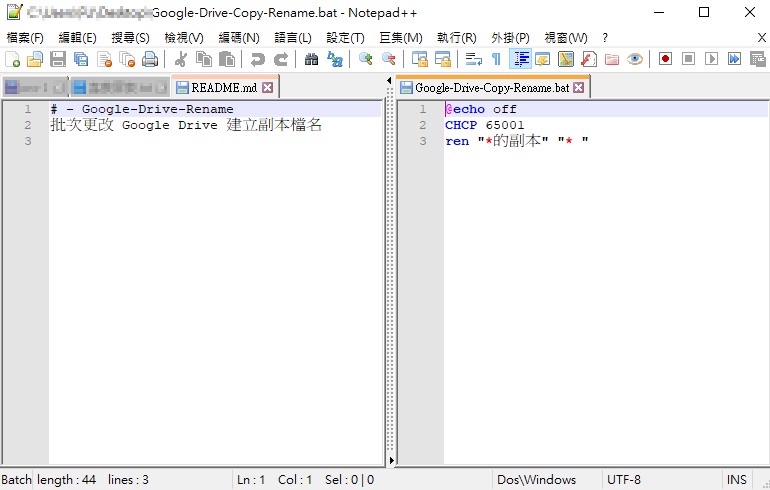Click the 'CHCP 65001' line
Viewport: 770px width, 490px height.
pos(485,125)
